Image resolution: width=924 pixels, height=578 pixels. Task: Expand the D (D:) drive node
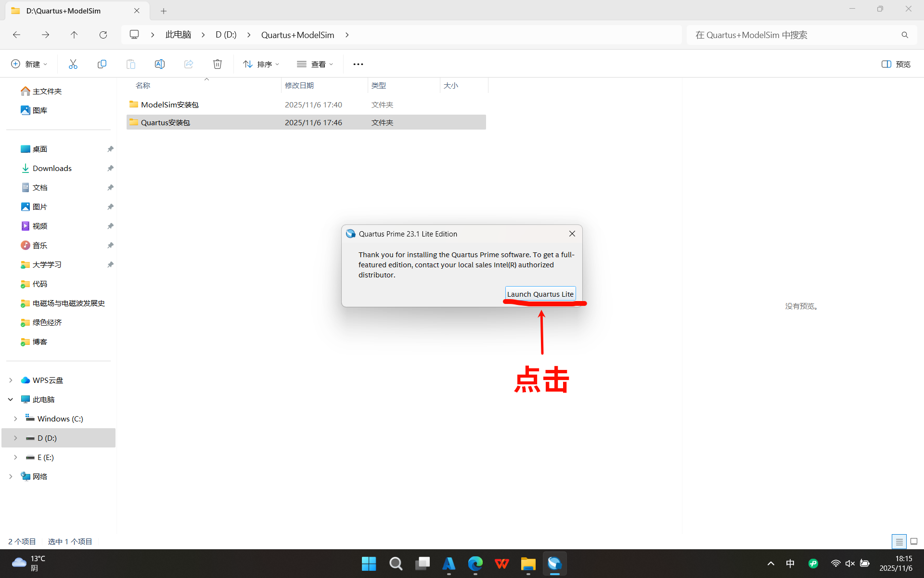point(15,438)
